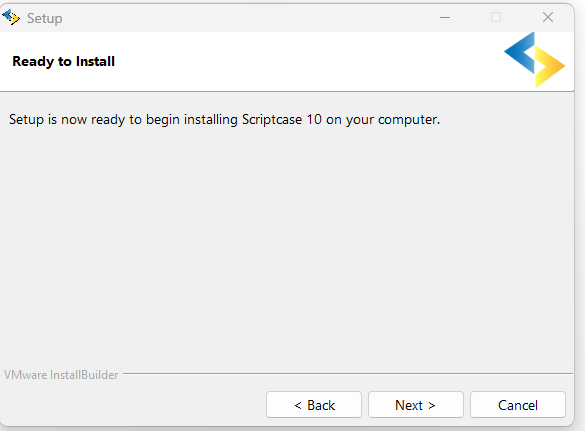Click the Setup icon in the title bar
The width and height of the screenshot is (585, 431).
coord(11,17)
